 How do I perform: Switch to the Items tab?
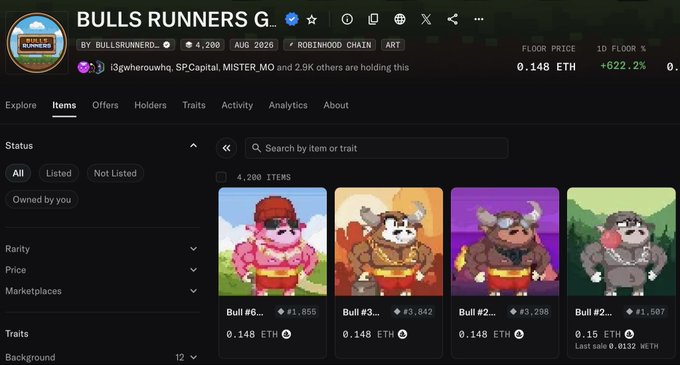[x=64, y=105]
